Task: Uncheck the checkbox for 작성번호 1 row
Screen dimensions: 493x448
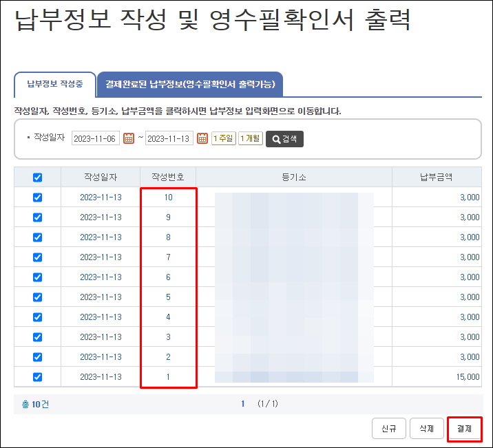Action: coord(38,377)
